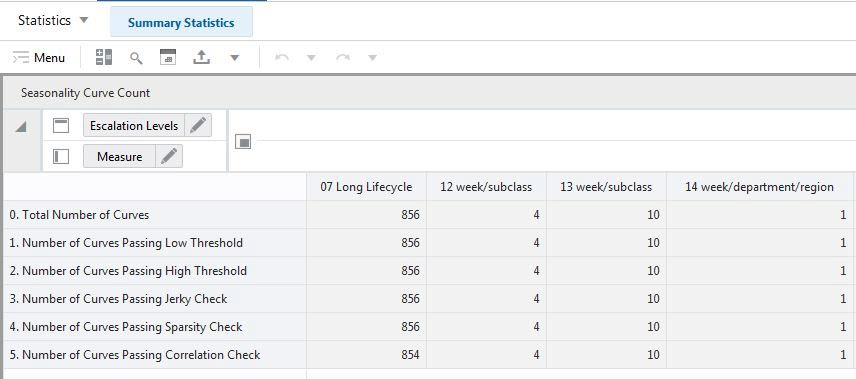Click value 4 in Sparsity Check row
Viewport: 856px width, 379px height.
tap(486, 327)
